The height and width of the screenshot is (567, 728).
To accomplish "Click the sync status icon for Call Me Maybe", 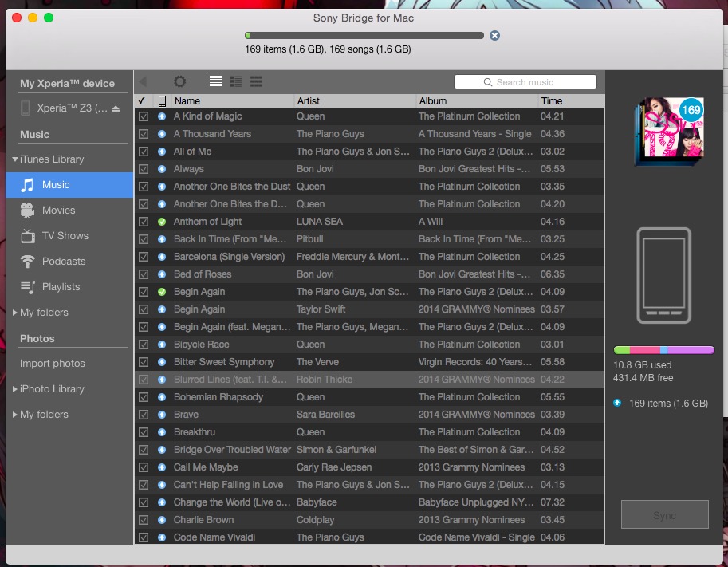I will point(162,467).
